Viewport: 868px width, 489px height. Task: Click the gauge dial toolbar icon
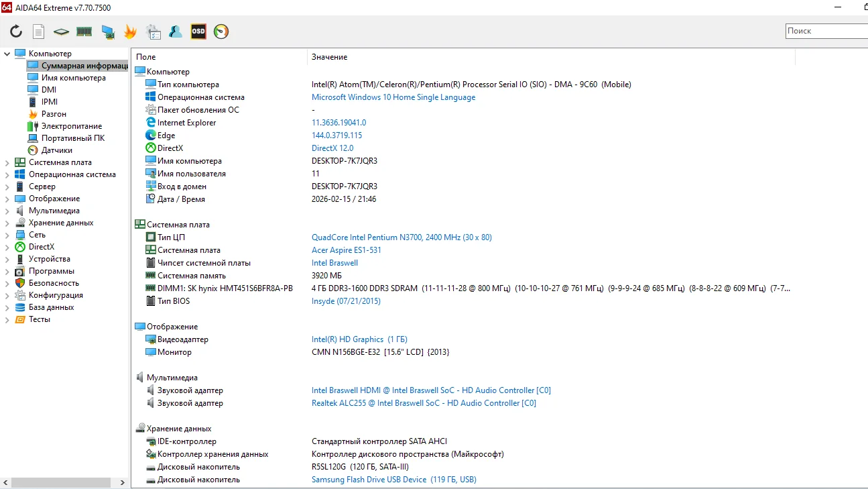[x=221, y=32]
